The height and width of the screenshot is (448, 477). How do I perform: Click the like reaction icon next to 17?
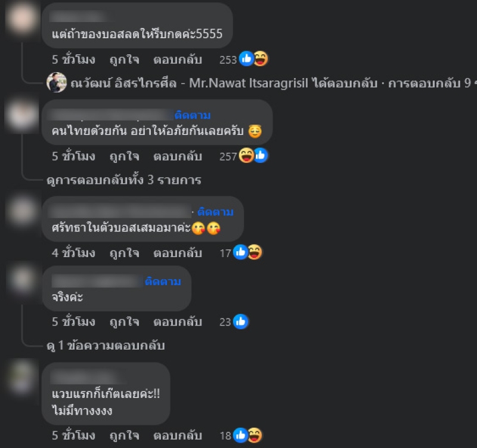click(240, 252)
